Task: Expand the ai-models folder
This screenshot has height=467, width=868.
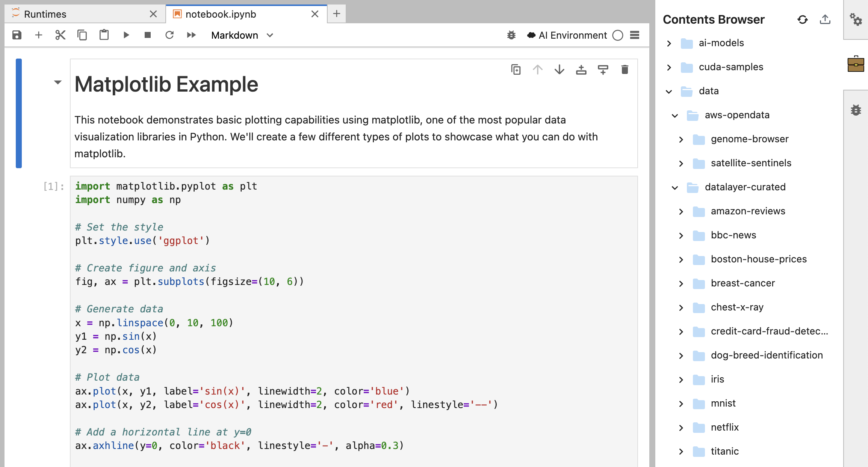Action: coord(669,43)
